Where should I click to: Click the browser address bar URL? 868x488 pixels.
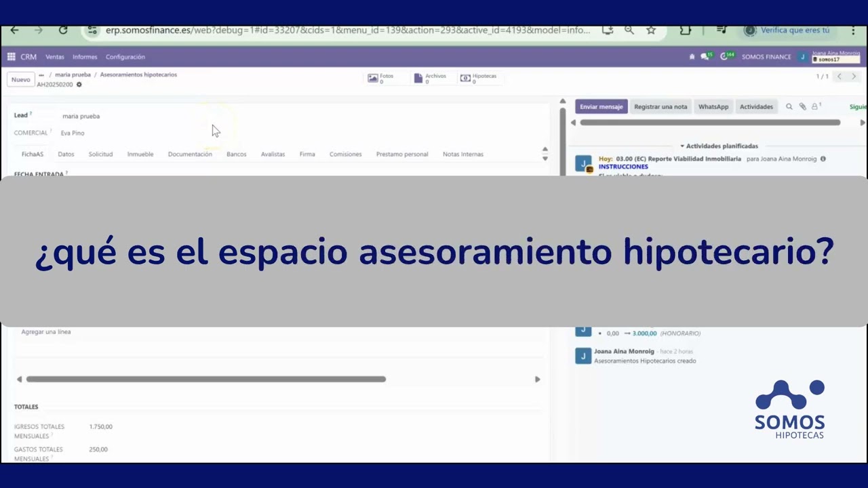click(x=347, y=30)
